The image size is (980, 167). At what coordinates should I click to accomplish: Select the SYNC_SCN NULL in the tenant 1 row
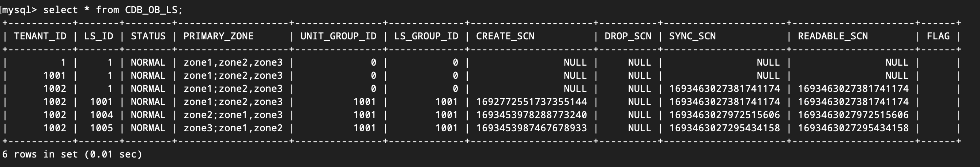click(x=769, y=63)
